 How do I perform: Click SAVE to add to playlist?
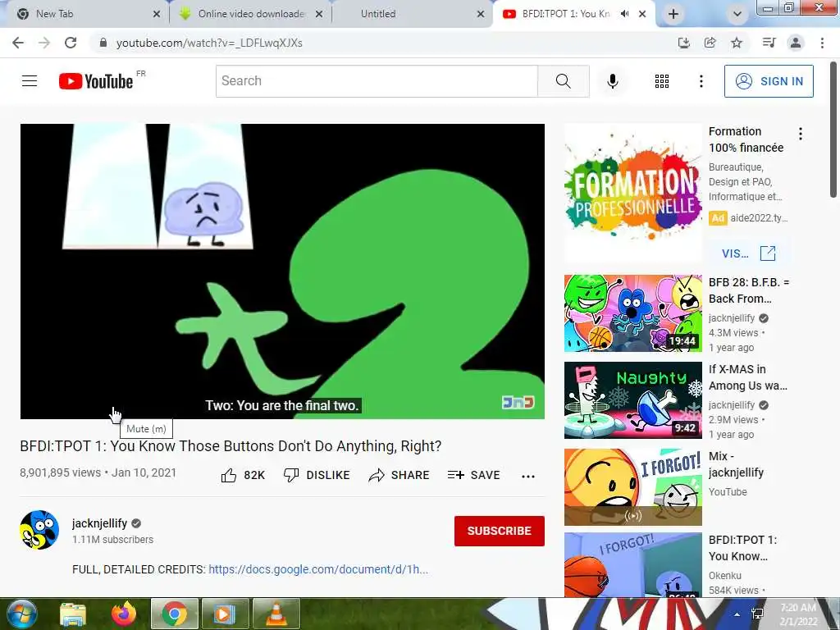coord(473,475)
